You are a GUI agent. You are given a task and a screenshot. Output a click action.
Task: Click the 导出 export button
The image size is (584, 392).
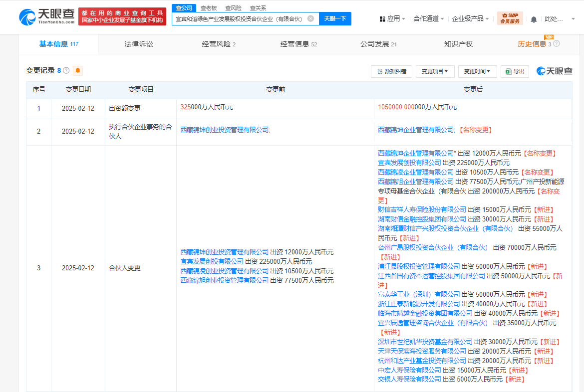(x=515, y=71)
